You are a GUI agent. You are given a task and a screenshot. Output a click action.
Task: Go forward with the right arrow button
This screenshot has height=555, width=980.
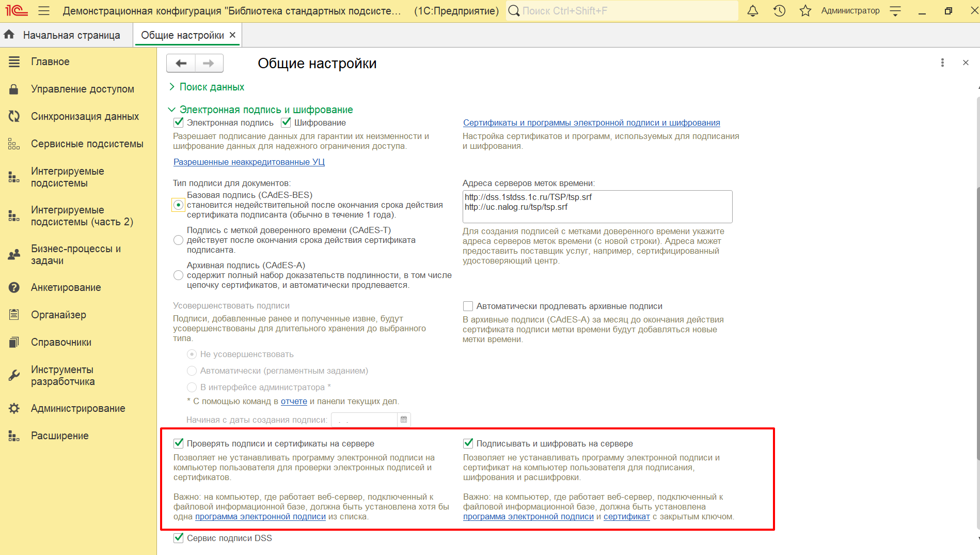tap(209, 63)
